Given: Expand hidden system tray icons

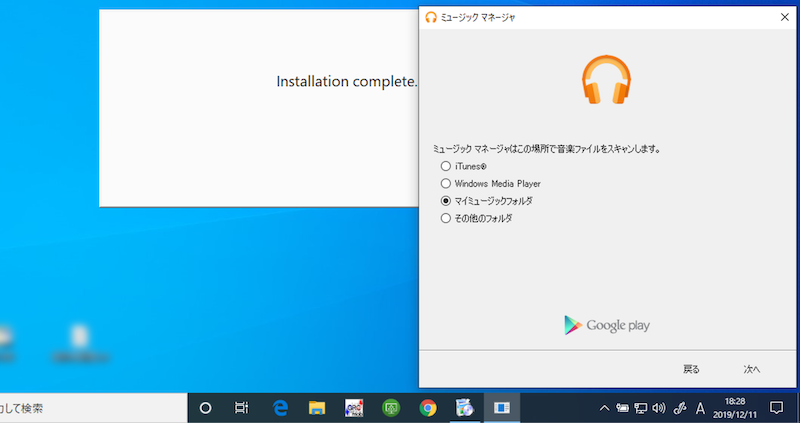Looking at the screenshot, I should coord(604,408).
